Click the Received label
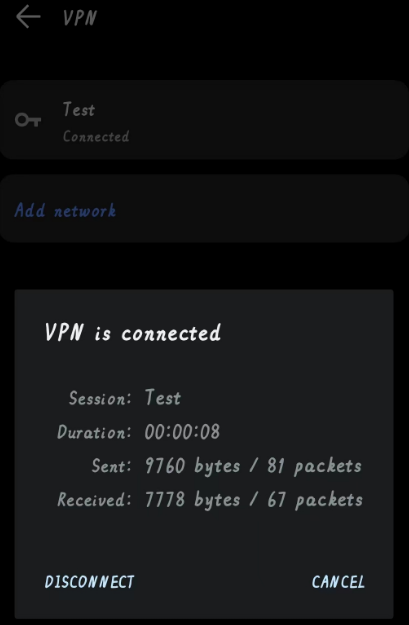Image resolution: width=409 pixels, height=625 pixels. point(94,500)
